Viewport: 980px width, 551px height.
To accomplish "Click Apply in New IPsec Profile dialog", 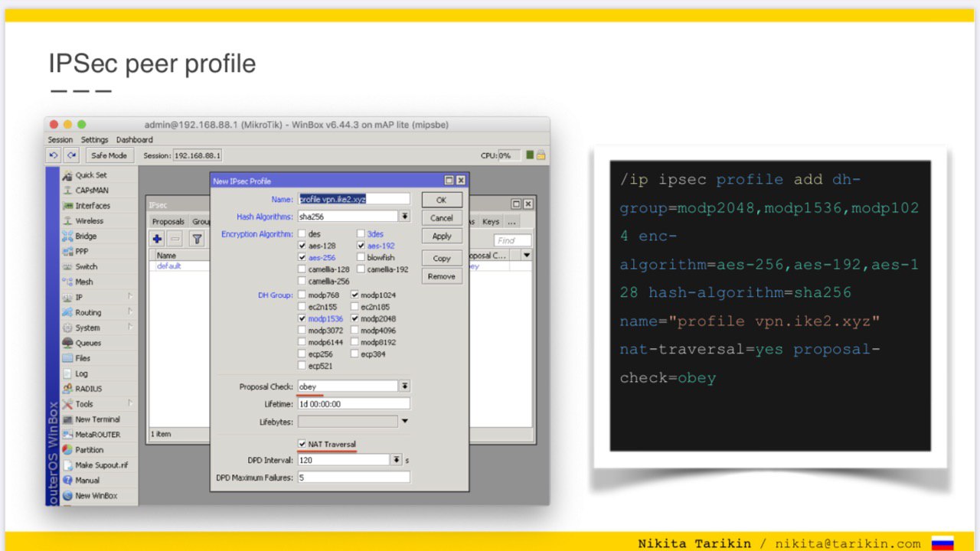I will click(x=442, y=236).
